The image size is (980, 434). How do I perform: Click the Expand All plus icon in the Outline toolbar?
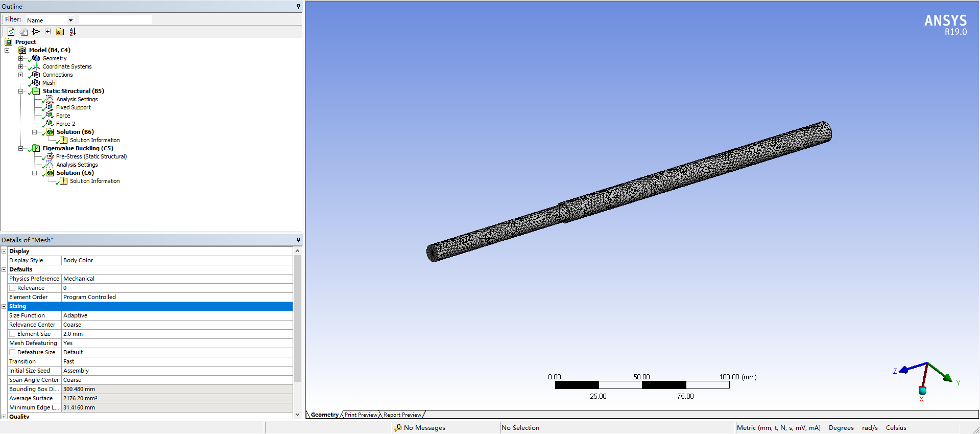click(x=48, y=32)
